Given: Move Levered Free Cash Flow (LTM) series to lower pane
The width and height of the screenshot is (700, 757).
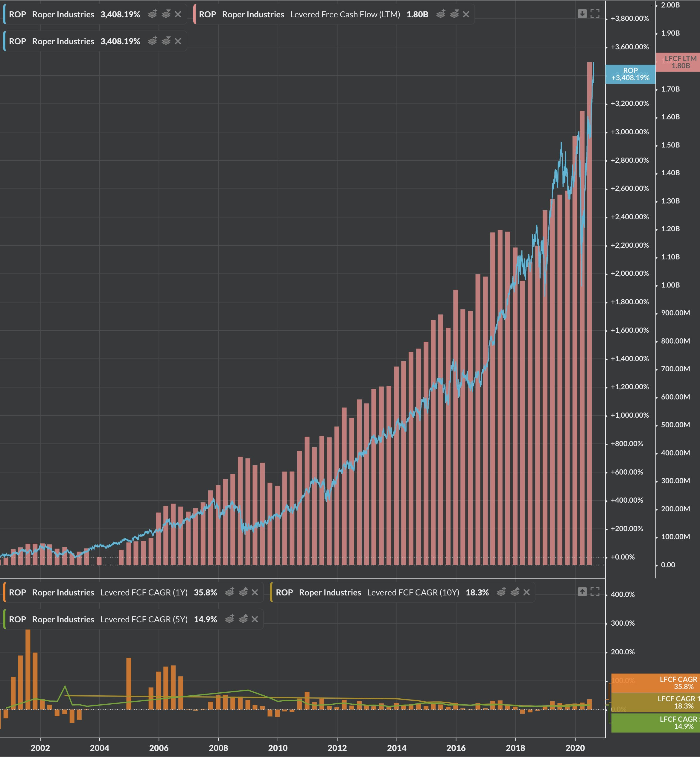Looking at the screenshot, I should point(454,14).
